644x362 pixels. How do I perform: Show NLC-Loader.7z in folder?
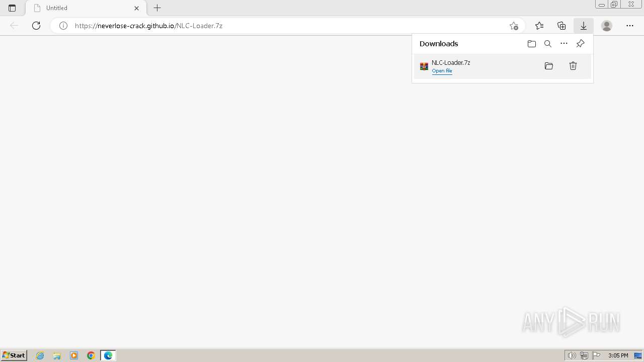tap(549, 66)
